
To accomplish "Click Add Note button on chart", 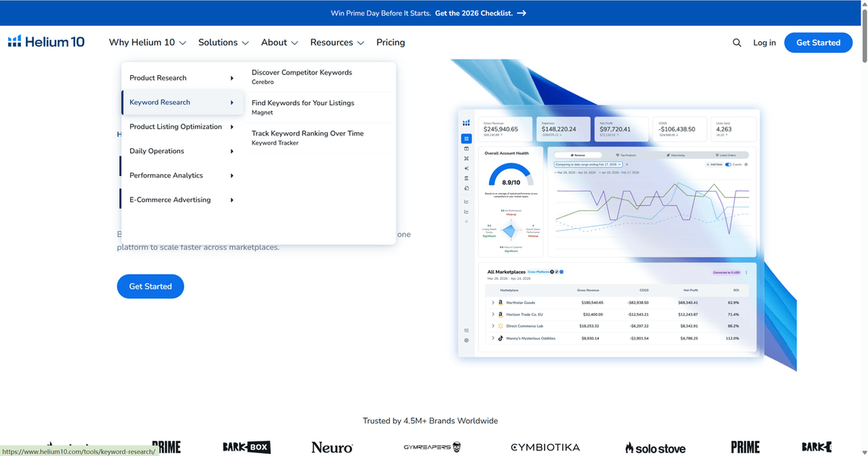I will click(x=714, y=165).
